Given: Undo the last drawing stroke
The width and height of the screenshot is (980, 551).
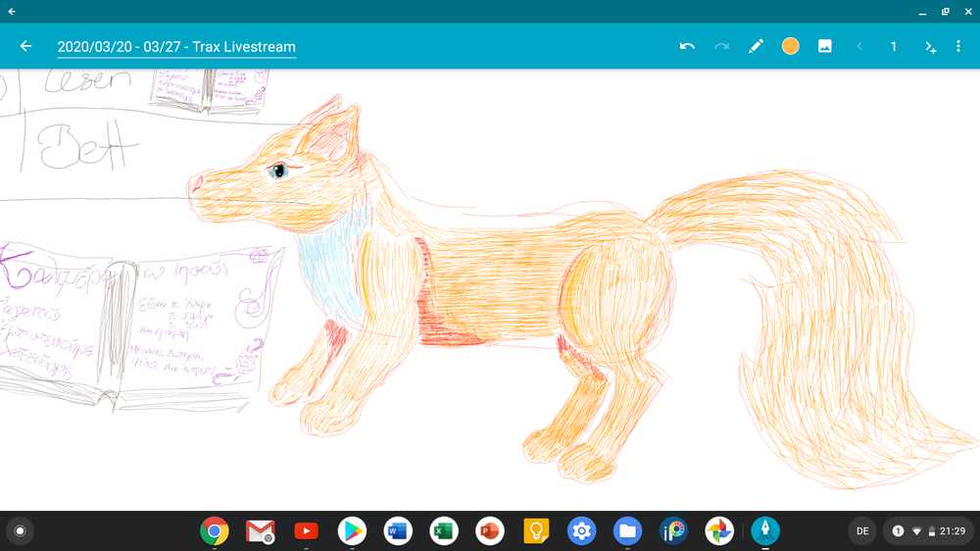Looking at the screenshot, I should tap(687, 46).
